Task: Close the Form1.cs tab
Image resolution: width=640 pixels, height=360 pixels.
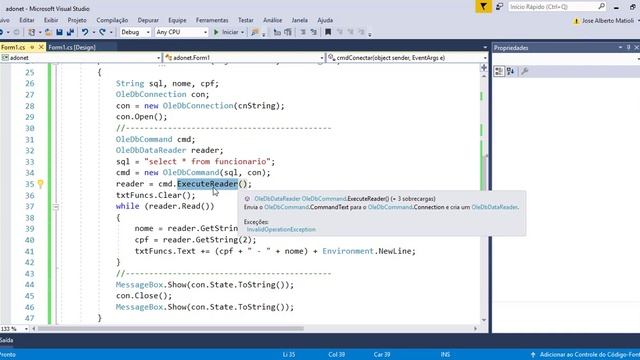Action: coord(41,47)
